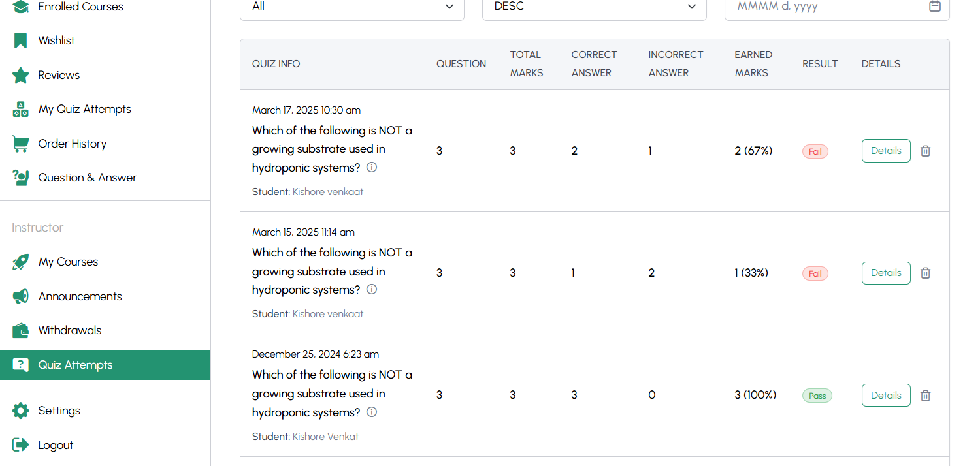Open Details for 100% passed attempt
Screen dimensions: 980x466
tap(885, 396)
